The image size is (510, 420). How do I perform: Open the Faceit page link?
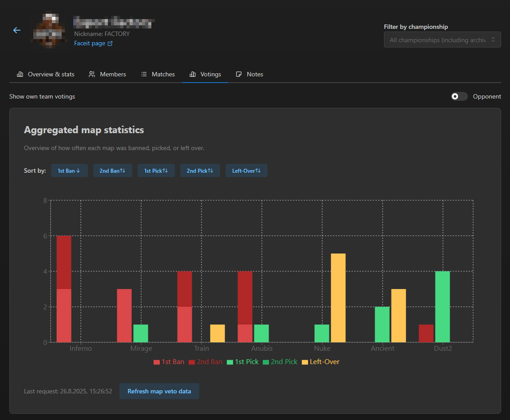click(x=93, y=44)
